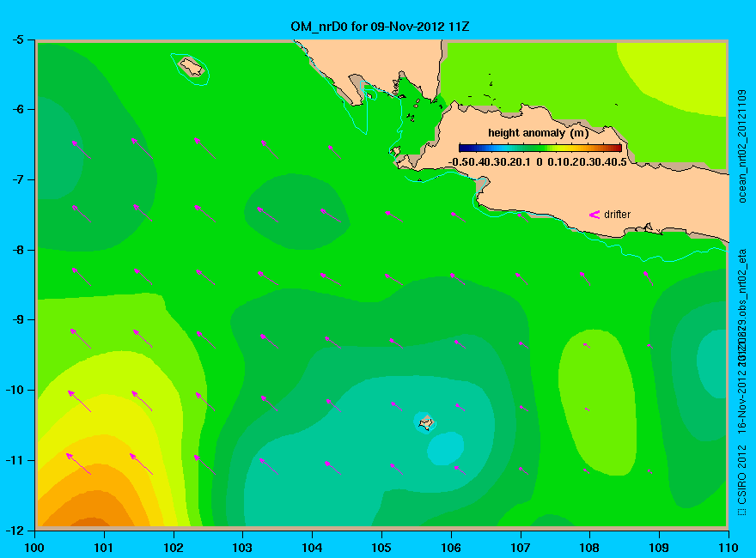Click the vertical 'ocean_nrt02_20121109' label
Image resolution: width=756 pixels, height=558 pixels.
pos(742,147)
